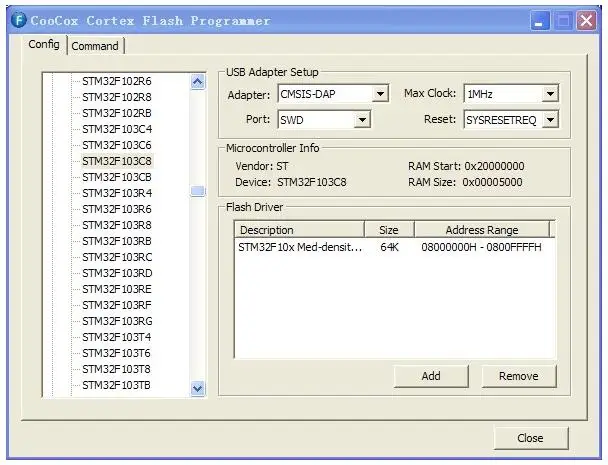Select STM32F103CB in the device tree
This screenshot has height=465, width=608.
point(117,177)
